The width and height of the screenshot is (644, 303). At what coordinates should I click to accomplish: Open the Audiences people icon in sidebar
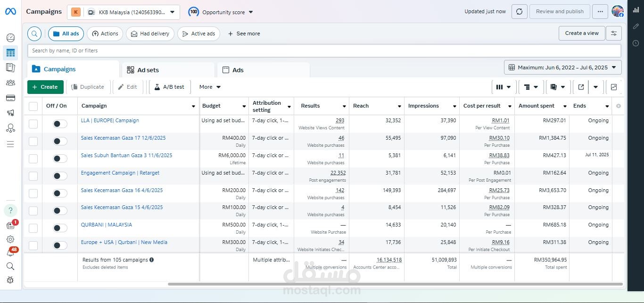10,83
